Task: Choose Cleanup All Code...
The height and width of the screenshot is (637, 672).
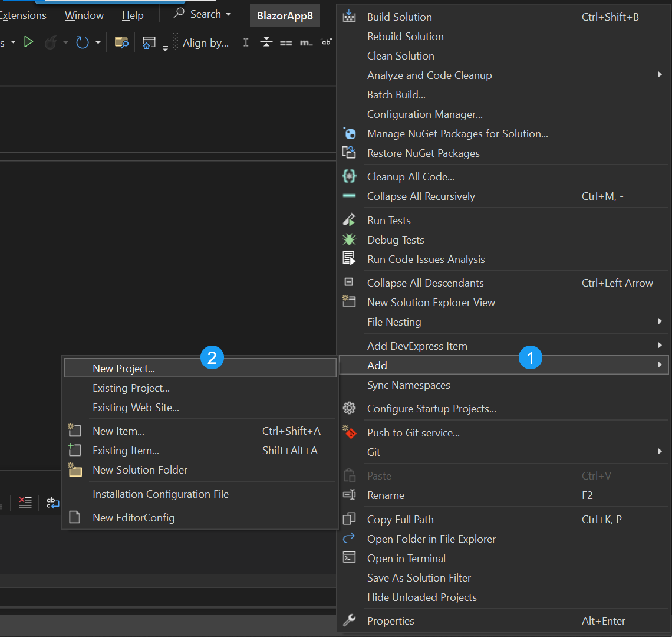Action: click(x=503, y=177)
